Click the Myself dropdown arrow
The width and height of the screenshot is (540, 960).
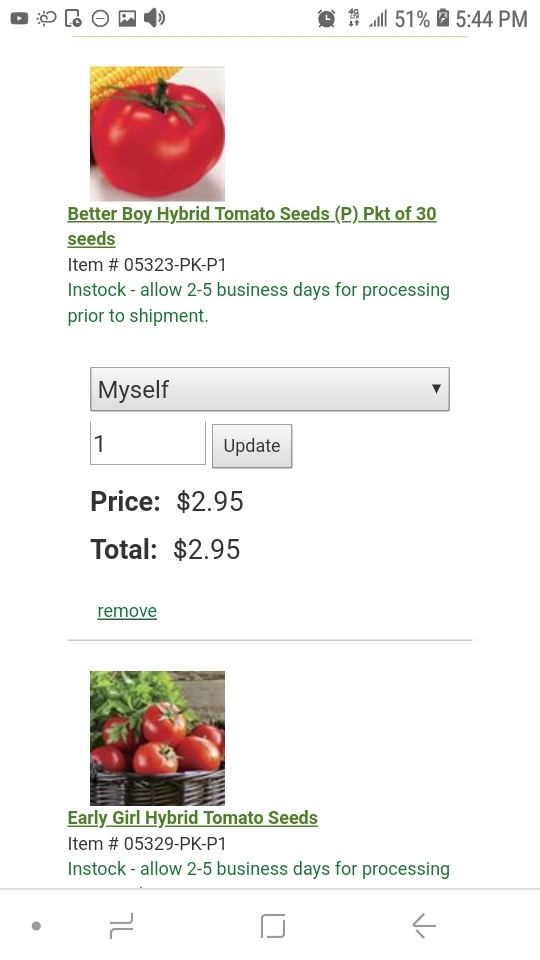point(436,388)
